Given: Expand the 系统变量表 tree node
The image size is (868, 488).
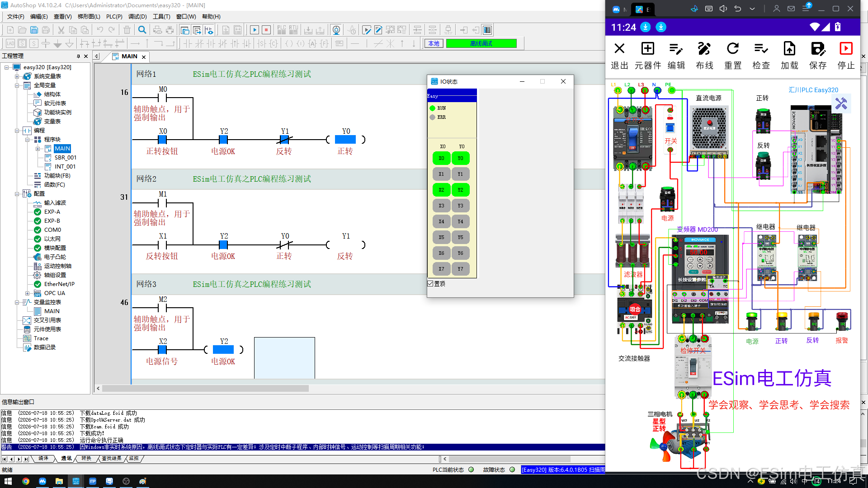Looking at the screenshot, I should (17, 76).
